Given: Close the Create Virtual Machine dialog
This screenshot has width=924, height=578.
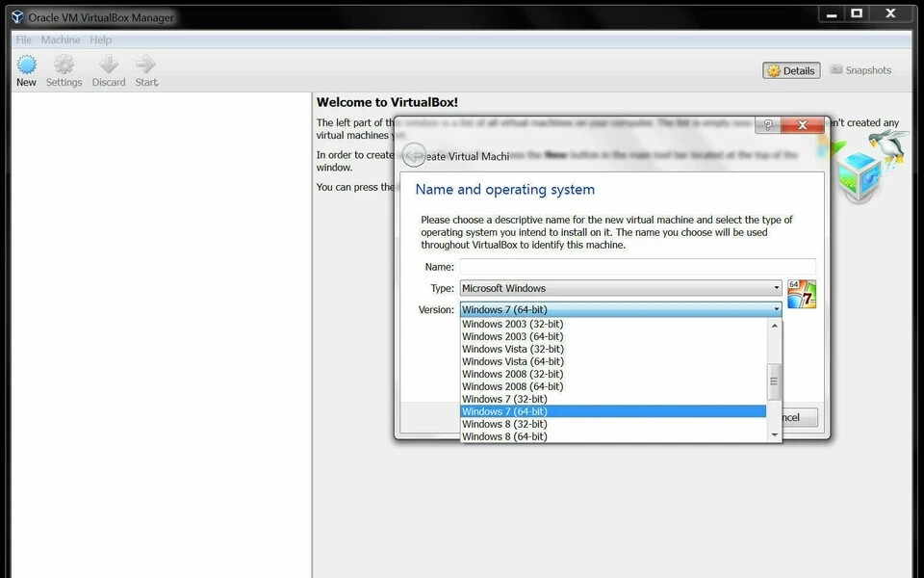Looking at the screenshot, I should [802, 125].
